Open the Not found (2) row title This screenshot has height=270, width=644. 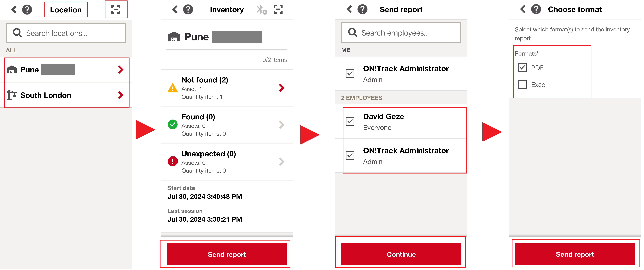(x=205, y=80)
